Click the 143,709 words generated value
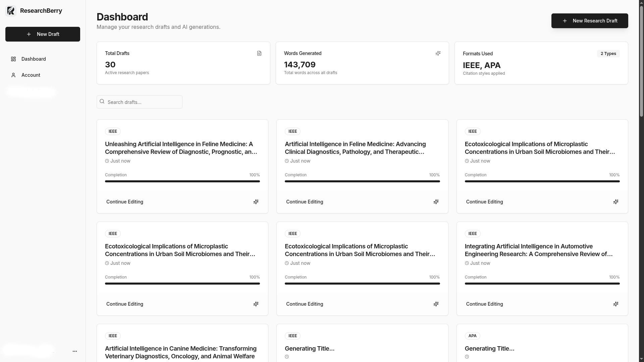Viewport: 644px width, 362px height. point(300,65)
